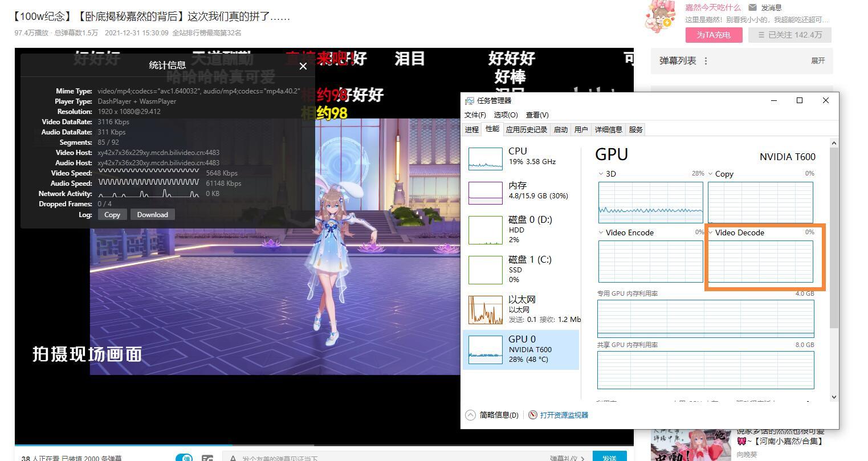
Task: Click Download in the stats overlay
Action: [x=152, y=214]
